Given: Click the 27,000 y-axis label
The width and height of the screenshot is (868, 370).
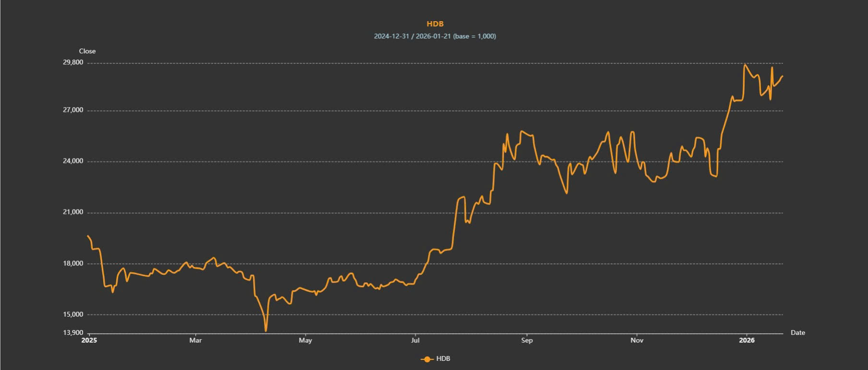Looking at the screenshot, I should [x=73, y=110].
